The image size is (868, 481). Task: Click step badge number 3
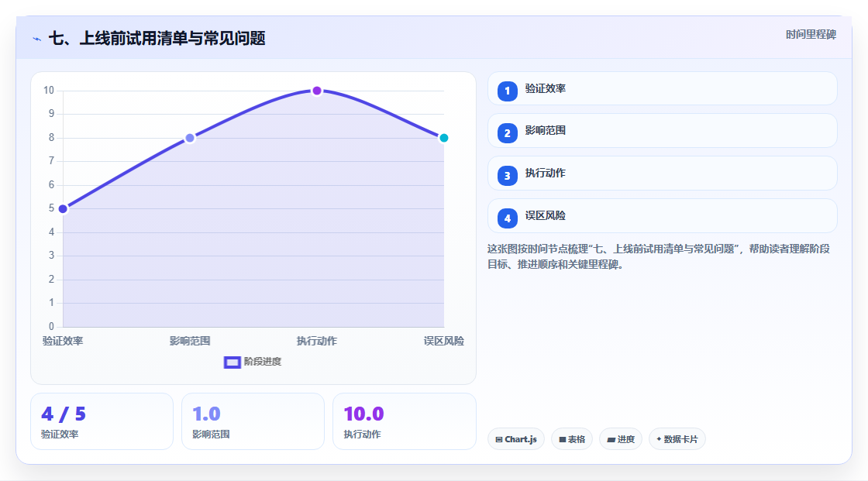point(507,176)
